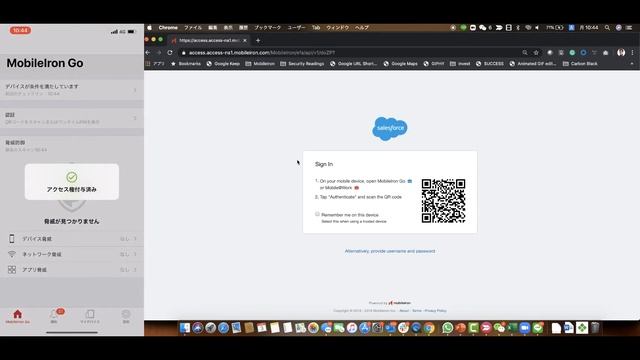Open the SUCCESS bookmark
640x360 pixels.
[489, 64]
